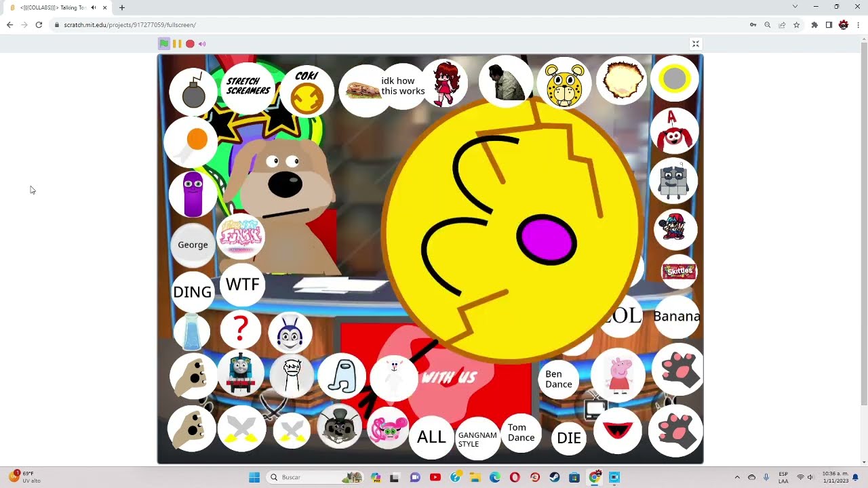Viewport: 868px width, 488px height.
Task: Click the red question mark button
Action: pos(241,329)
